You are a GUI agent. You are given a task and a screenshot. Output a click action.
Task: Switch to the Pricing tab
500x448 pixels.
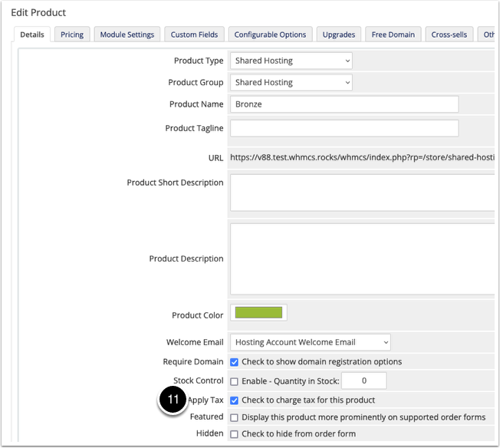tap(72, 35)
